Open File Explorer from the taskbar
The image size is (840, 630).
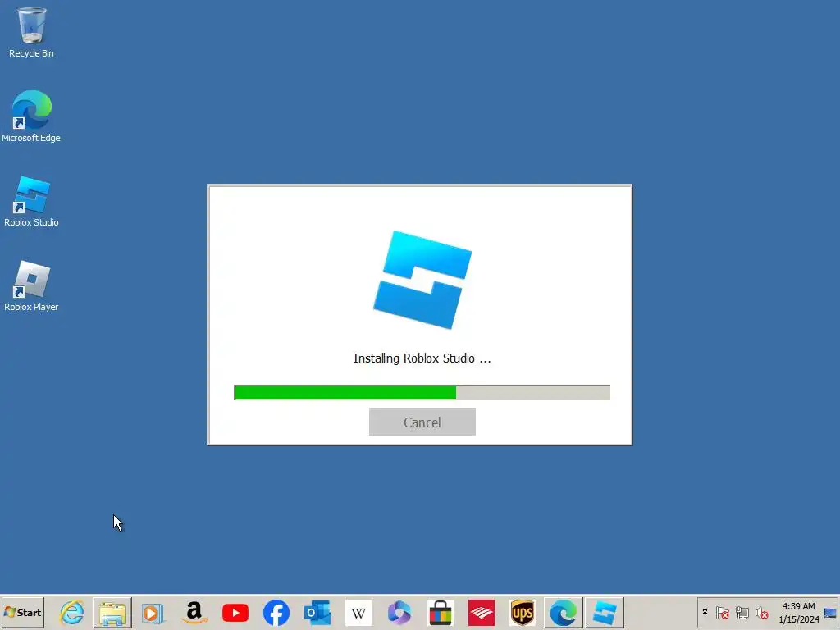tap(112, 612)
